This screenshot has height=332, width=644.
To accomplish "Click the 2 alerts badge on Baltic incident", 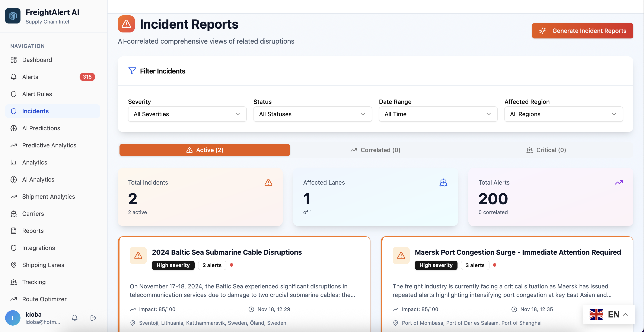I will [212, 265].
